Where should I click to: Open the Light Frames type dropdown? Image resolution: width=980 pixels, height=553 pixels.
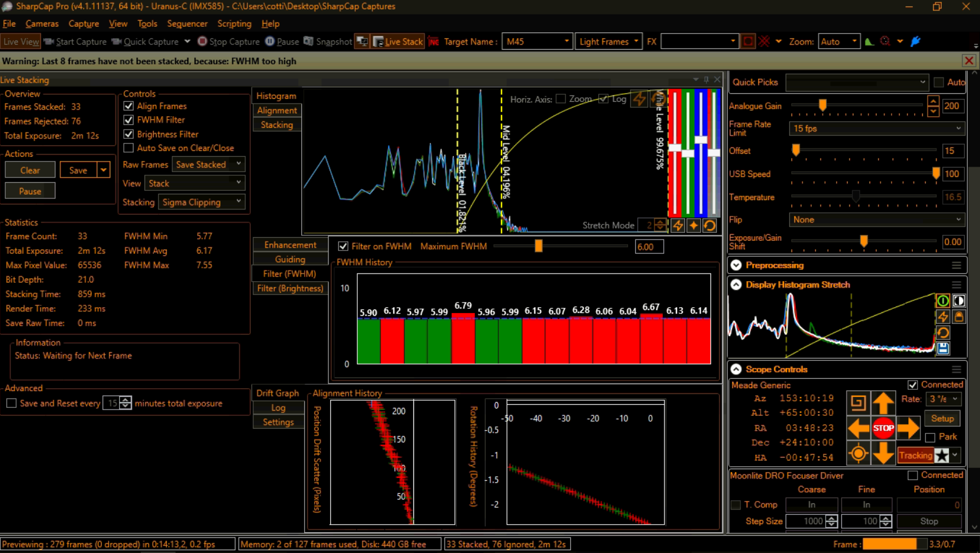[608, 42]
